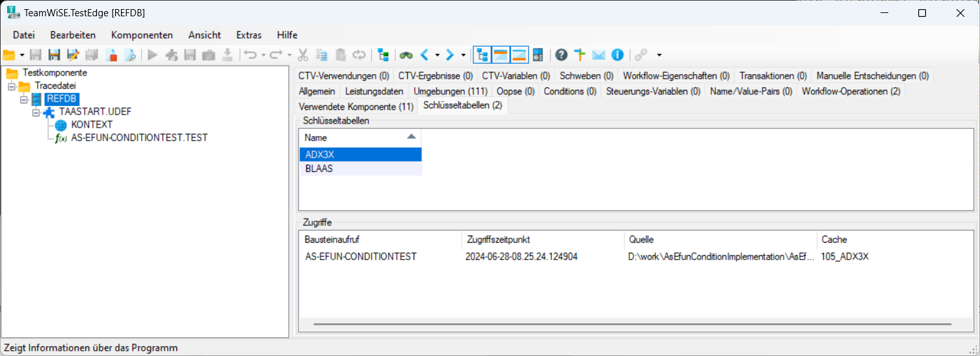The width and height of the screenshot is (980, 356).
Task: Click the blue back arrow icon
Action: (x=425, y=55)
